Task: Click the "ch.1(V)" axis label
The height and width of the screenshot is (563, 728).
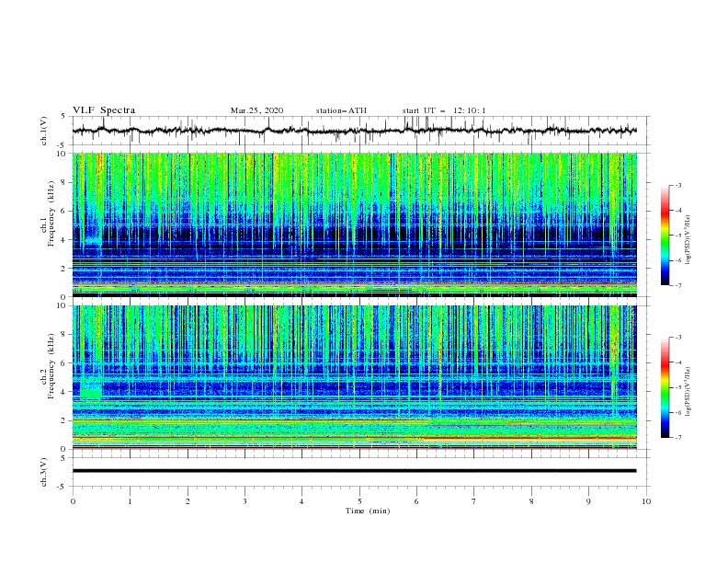Action: tap(44, 131)
